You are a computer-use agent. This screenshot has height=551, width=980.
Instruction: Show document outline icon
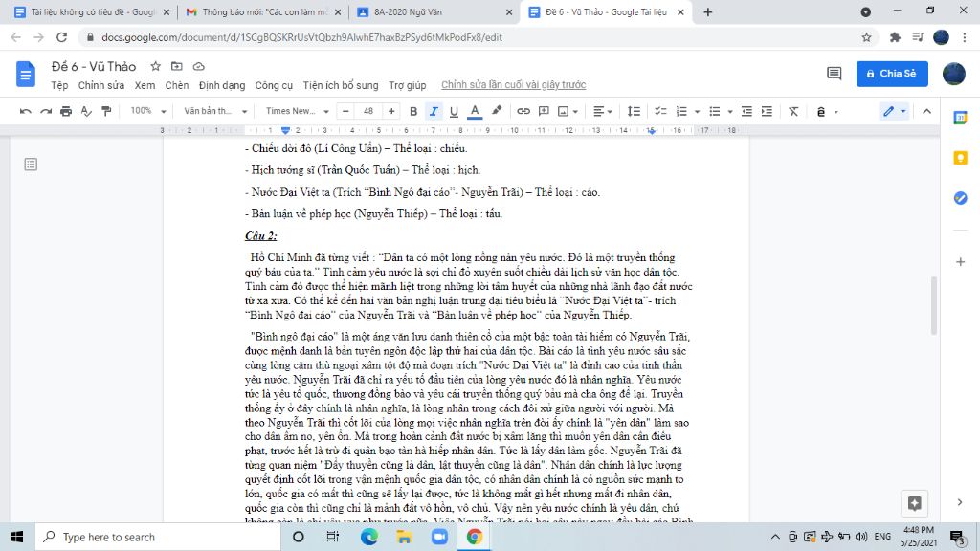pyautogui.click(x=31, y=165)
